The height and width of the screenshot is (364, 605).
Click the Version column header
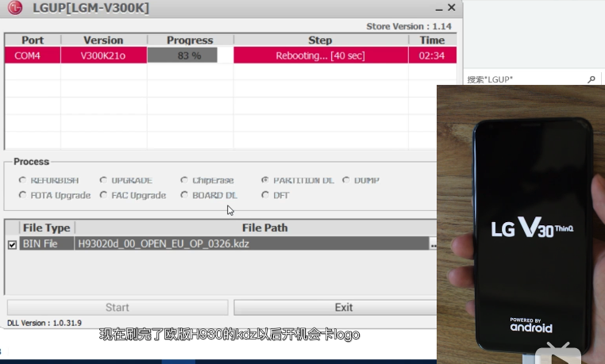tap(103, 40)
